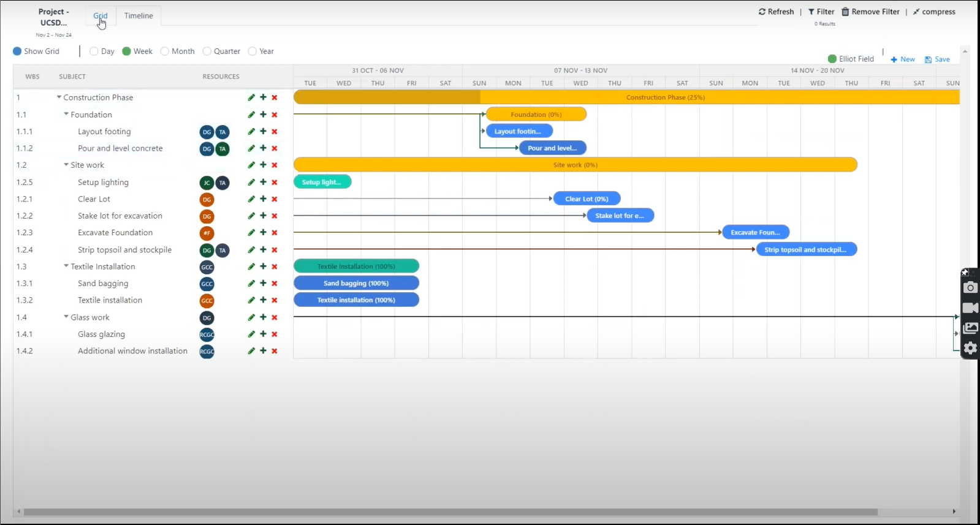Click New to add an item
The width and height of the screenshot is (980, 525).
point(903,59)
